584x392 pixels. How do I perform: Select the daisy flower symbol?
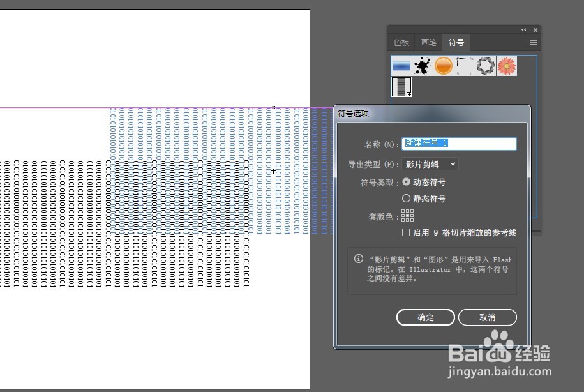point(506,65)
